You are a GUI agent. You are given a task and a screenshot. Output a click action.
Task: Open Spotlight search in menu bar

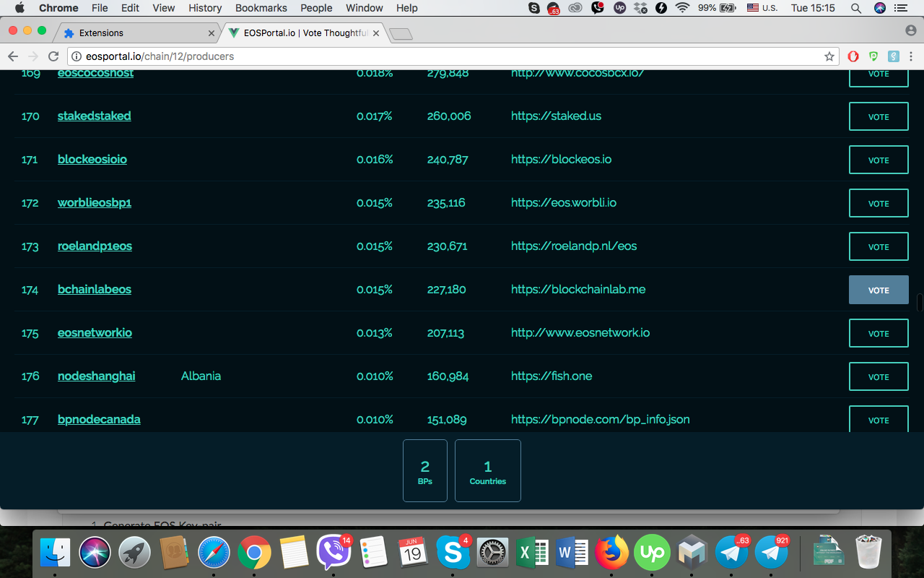pos(855,8)
